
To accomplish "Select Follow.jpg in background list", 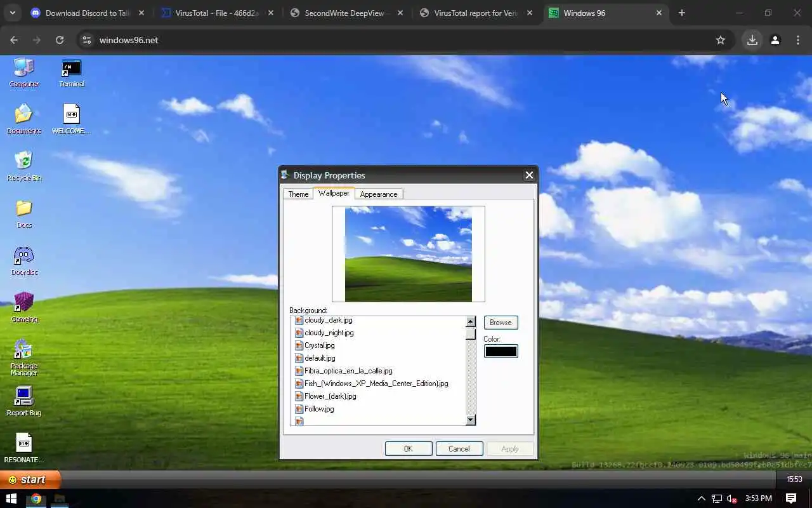I will pyautogui.click(x=319, y=409).
